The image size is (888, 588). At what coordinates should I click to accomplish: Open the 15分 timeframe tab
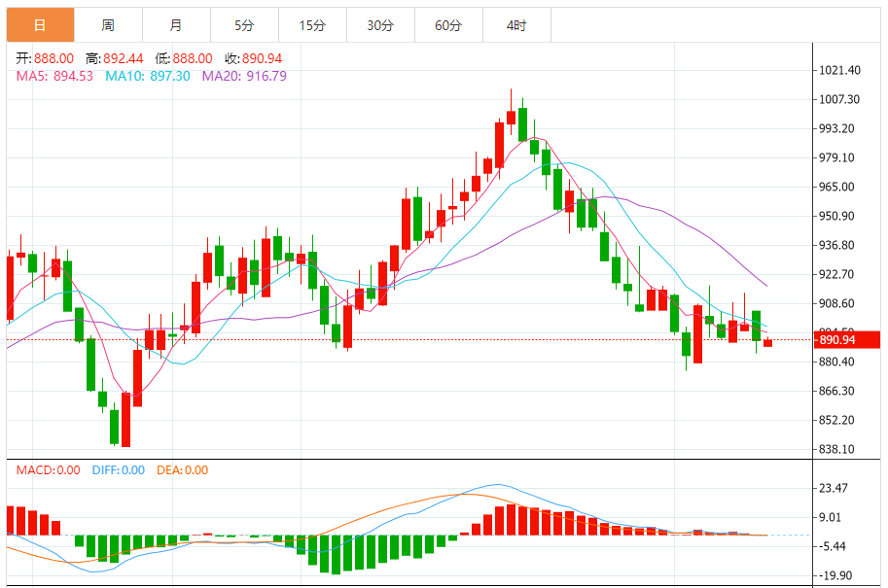tap(312, 25)
